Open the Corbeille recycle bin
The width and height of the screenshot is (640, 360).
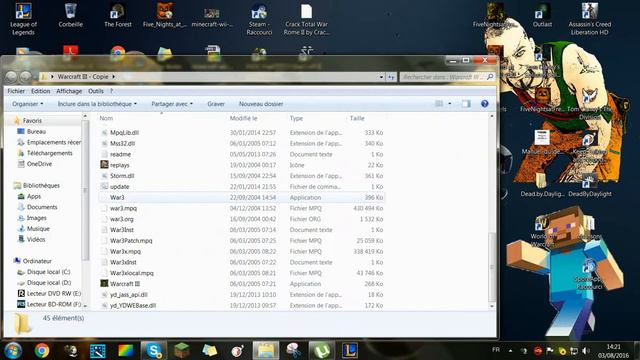tap(71, 16)
